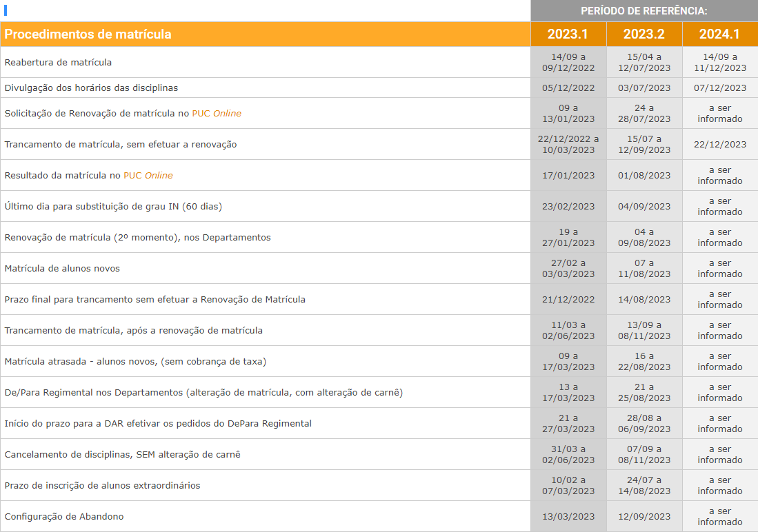Open PUC Online link in Resultado da matrícula row
758x532 pixels.
148,176
